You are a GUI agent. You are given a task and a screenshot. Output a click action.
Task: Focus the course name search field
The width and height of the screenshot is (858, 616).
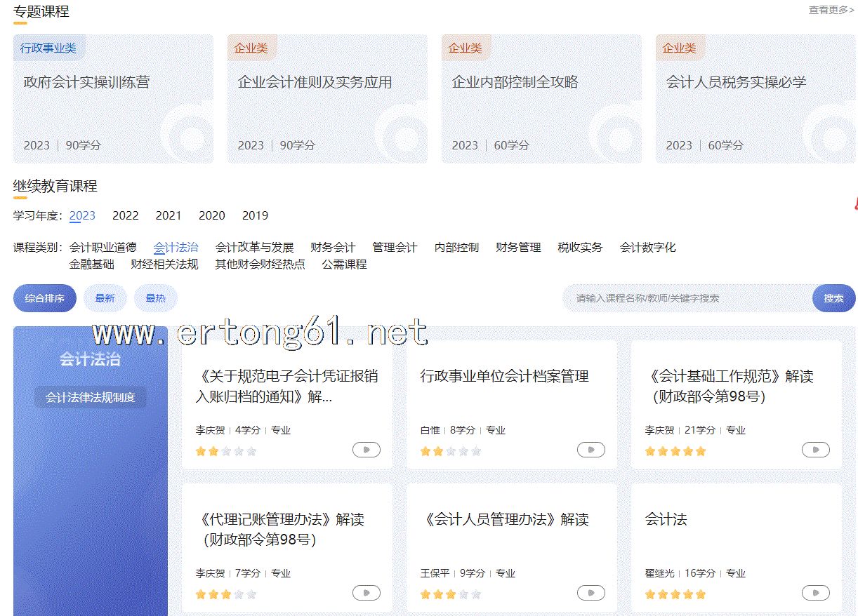coord(688,298)
